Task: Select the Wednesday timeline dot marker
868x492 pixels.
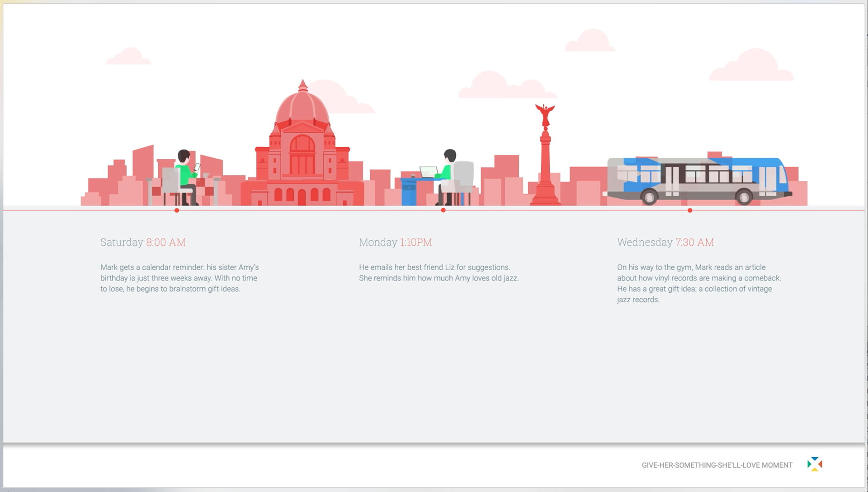Action: 690,211
